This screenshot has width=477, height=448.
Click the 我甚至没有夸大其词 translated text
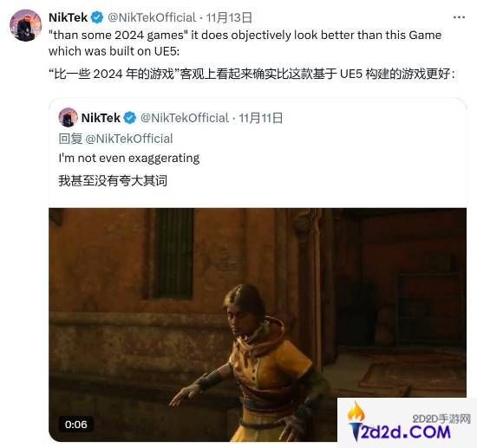pos(113,180)
